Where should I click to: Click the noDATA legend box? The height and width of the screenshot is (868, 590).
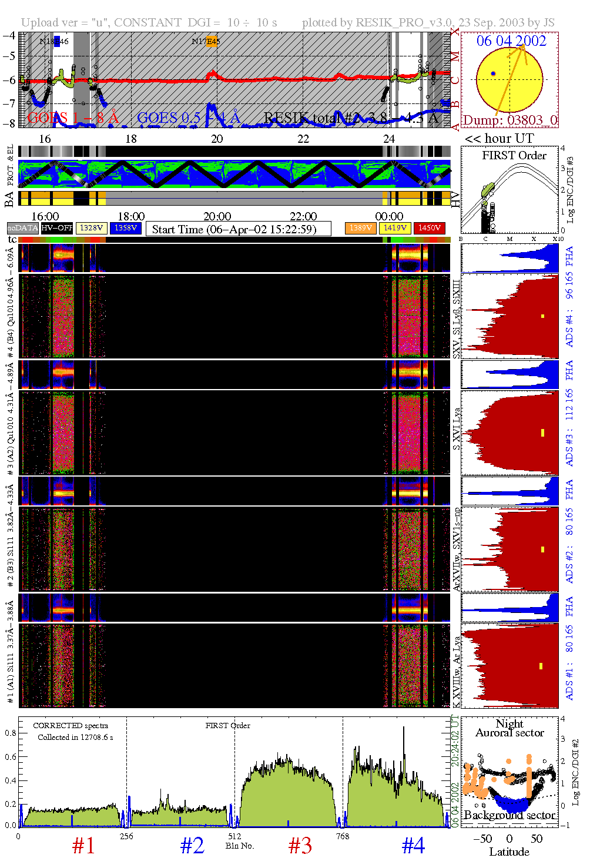[x=22, y=228]
